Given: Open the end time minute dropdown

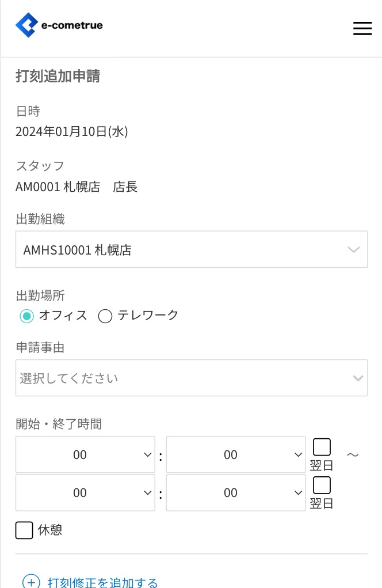Looking at the screenshot, I should tap(236, 493).
